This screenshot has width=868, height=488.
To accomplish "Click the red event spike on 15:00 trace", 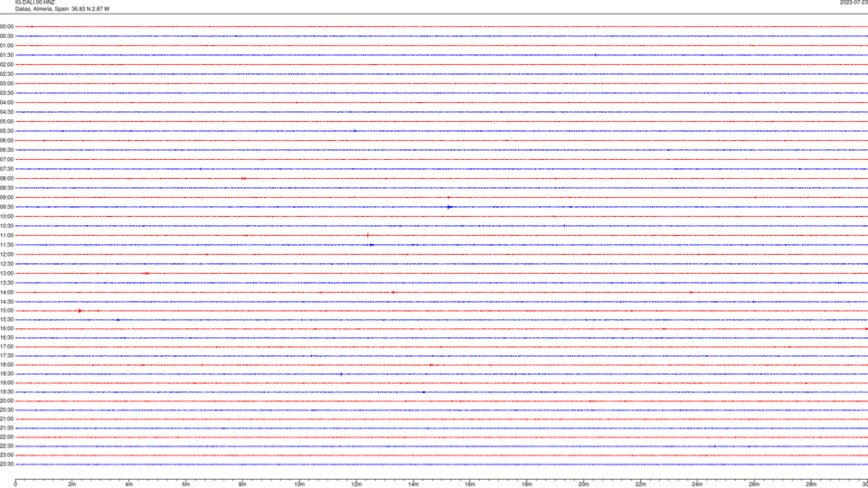I will 80,311.
